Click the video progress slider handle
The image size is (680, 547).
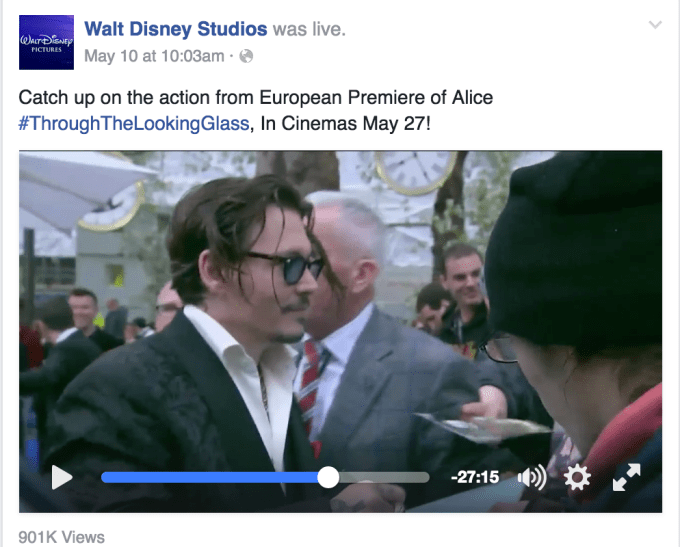(328, 477)
